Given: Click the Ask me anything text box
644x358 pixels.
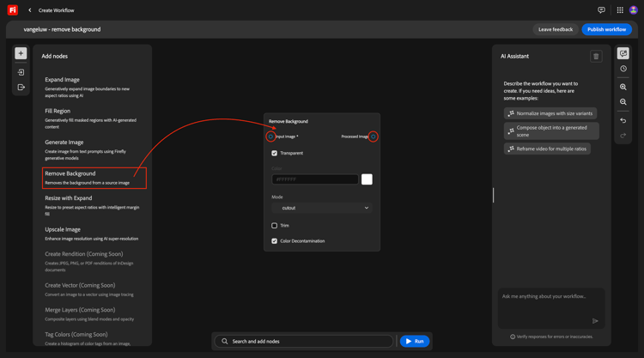Looking at the screenshot, I should [551, 308].
